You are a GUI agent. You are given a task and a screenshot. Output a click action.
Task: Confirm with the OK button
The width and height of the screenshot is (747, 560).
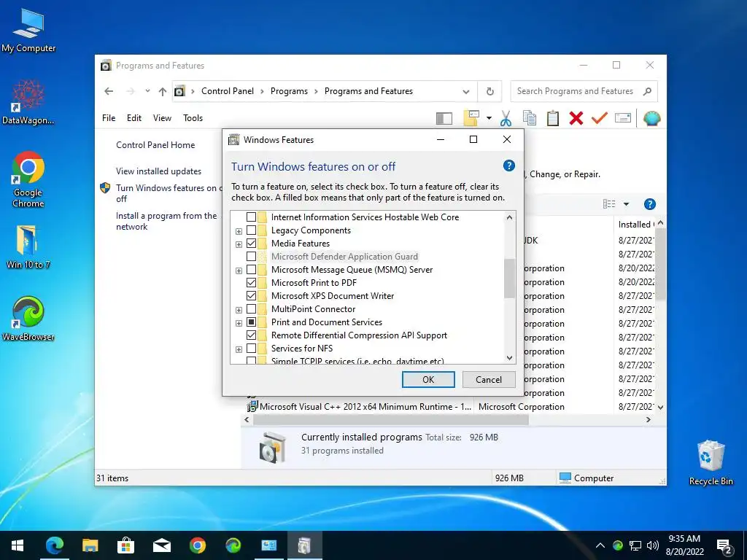coord(428,379)
